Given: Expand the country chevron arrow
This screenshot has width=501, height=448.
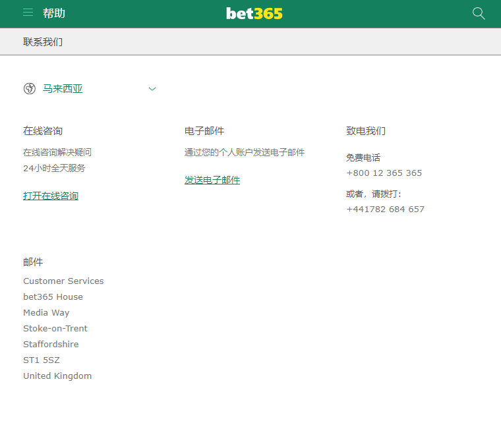Looking at the screenshot, I should tap(152, 89).
